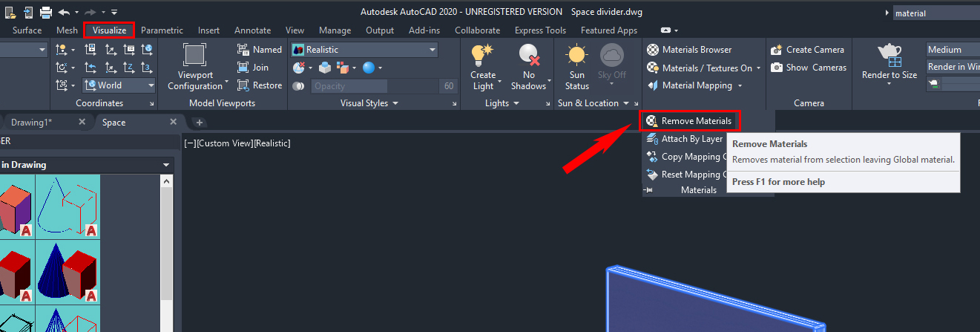Open Viewport Configuration
The image size is (980, 332).
(x=195, y=67)
